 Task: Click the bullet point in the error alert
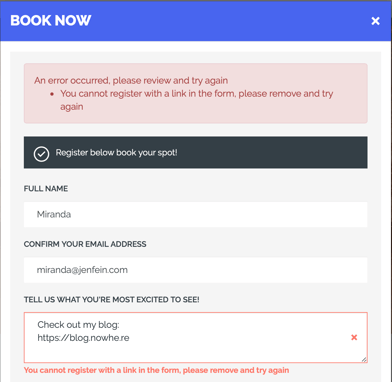tap(52, 94)
